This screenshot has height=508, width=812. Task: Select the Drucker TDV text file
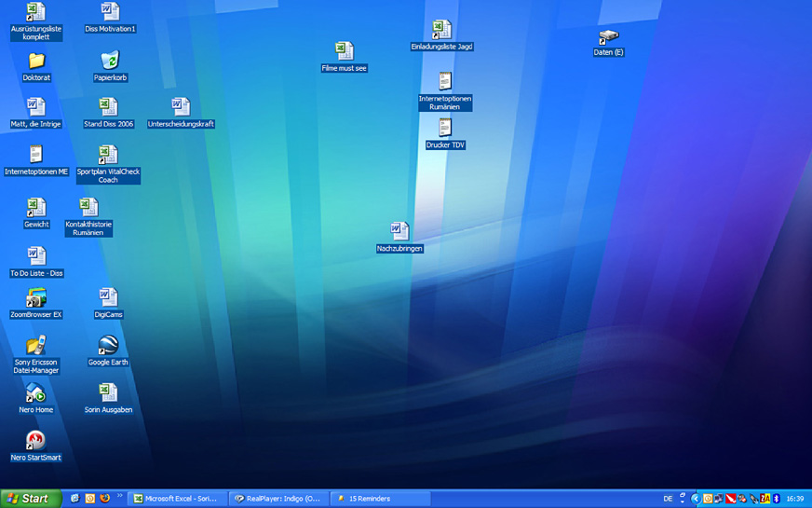pos(445,128)
